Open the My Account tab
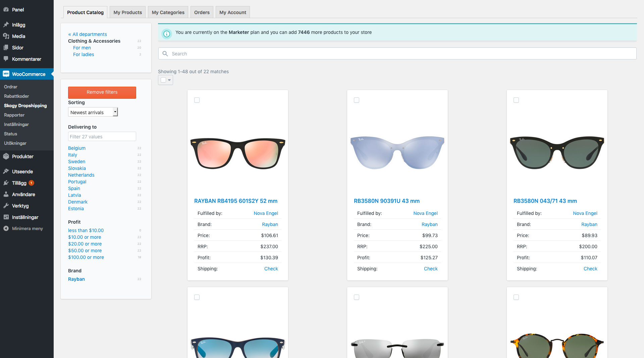Viewport: 644px width, 358px height. tap(233, 12)
